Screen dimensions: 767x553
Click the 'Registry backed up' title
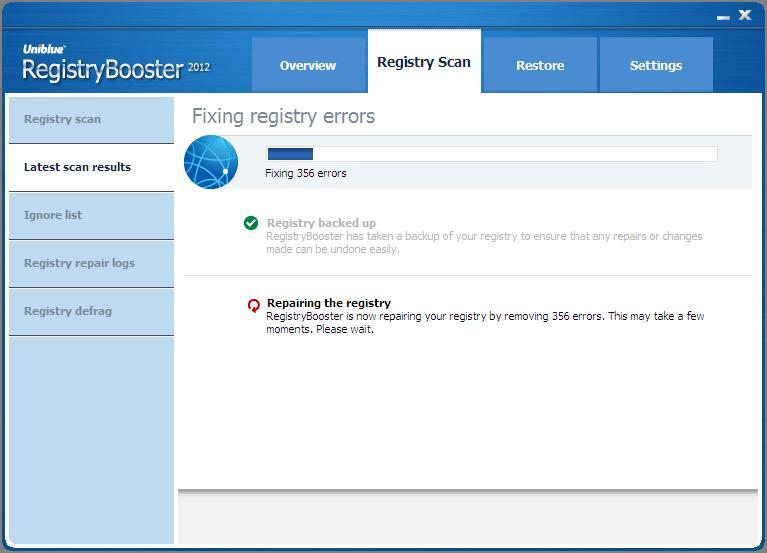point(321,223)
